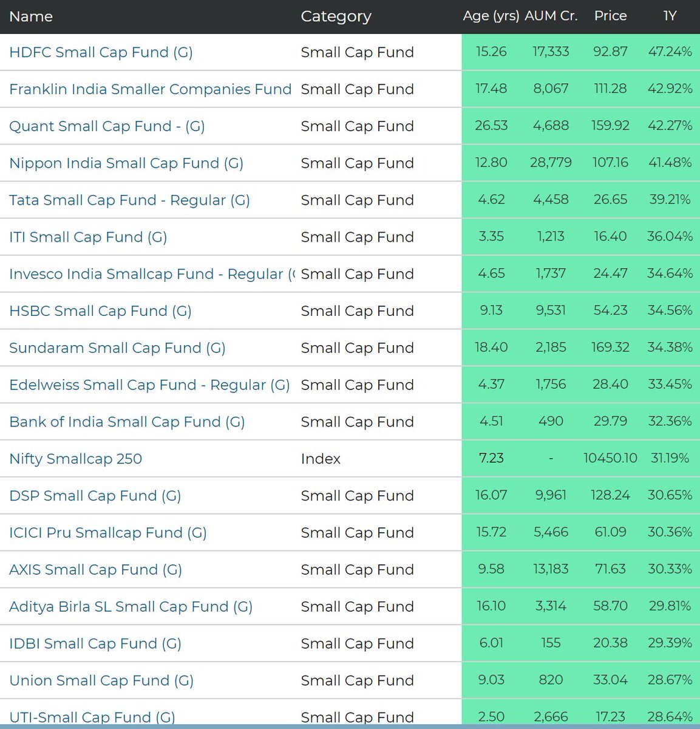Click Sundaram Small Cap Fund (G)
700x729 pixels.
(117, 347)
